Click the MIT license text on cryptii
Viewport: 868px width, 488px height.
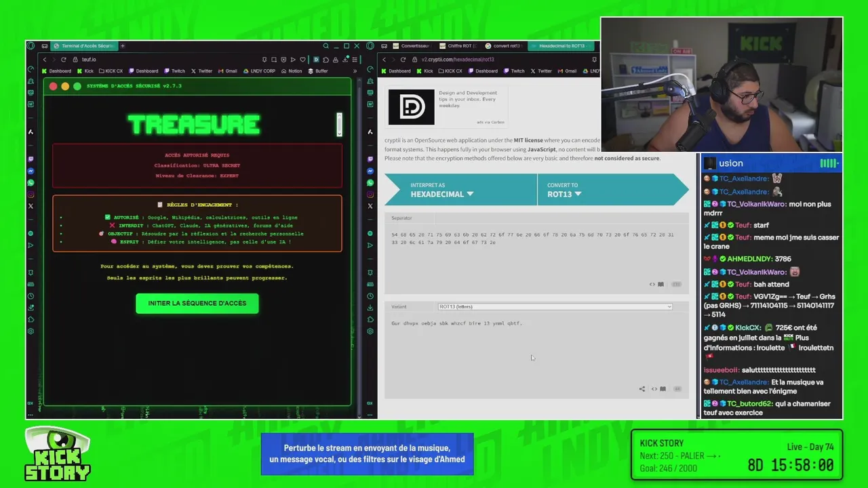[528, 140]
